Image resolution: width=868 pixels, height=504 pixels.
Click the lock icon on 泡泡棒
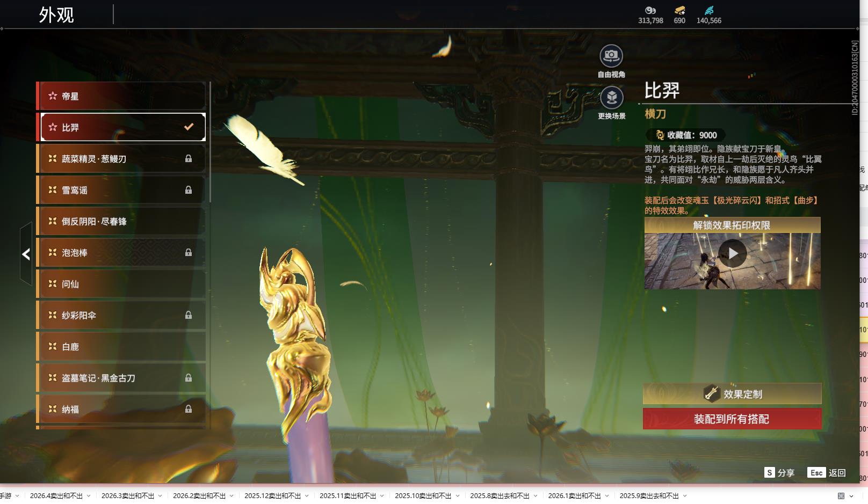pos(189,252)
